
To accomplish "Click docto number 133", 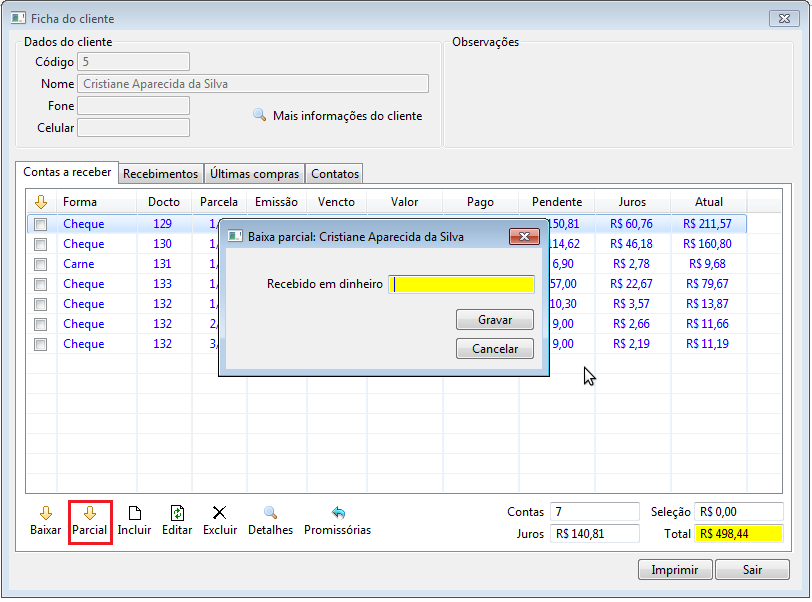I will pyautogui.click(x=163, y=284).
